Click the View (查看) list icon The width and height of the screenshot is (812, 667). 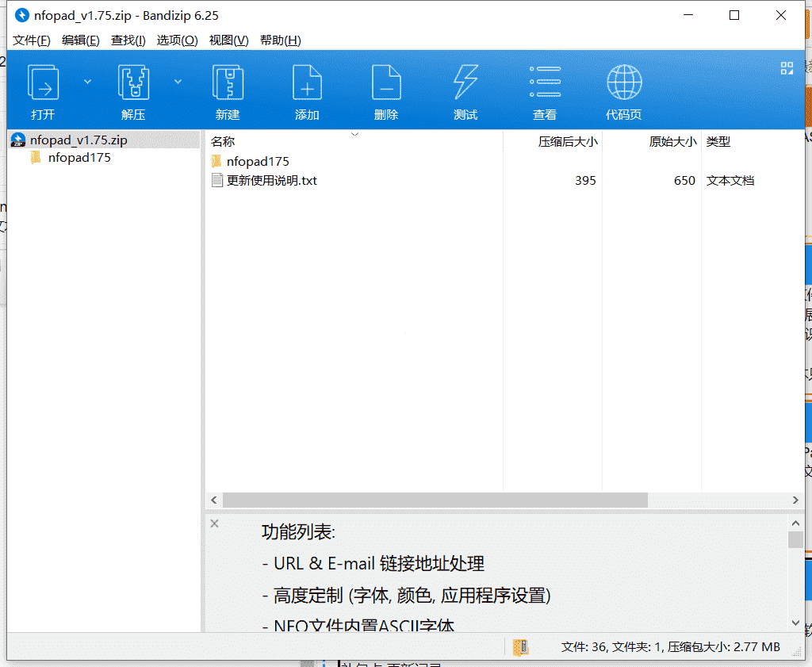[545, 82]
